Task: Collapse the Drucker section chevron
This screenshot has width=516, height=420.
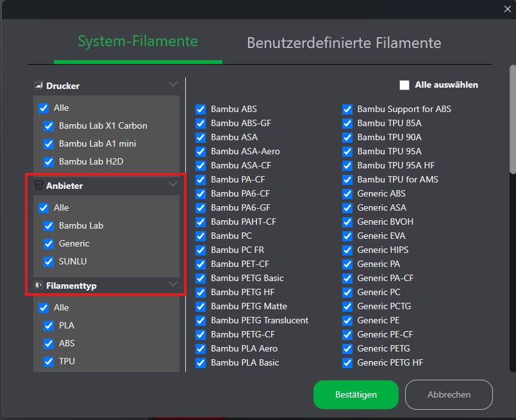Action: pyautogui.click(x=173, y=84)
